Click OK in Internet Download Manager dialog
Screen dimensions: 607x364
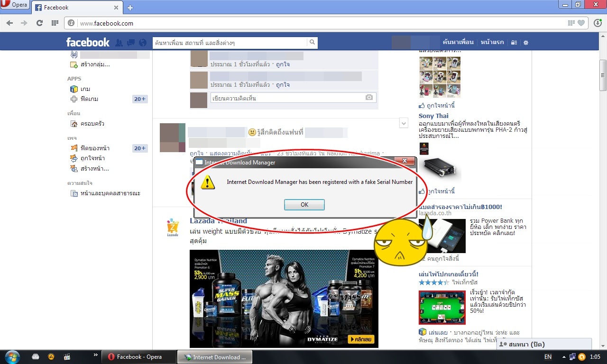304,205
